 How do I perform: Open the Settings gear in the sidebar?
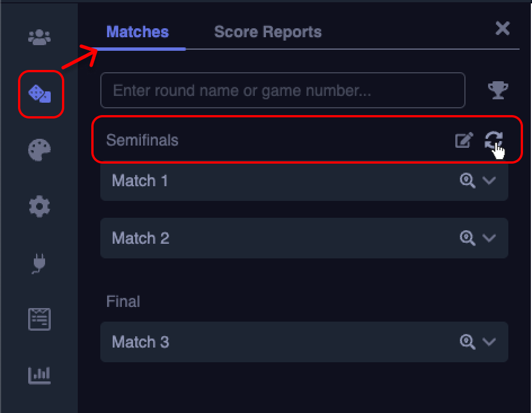[38, 206]
